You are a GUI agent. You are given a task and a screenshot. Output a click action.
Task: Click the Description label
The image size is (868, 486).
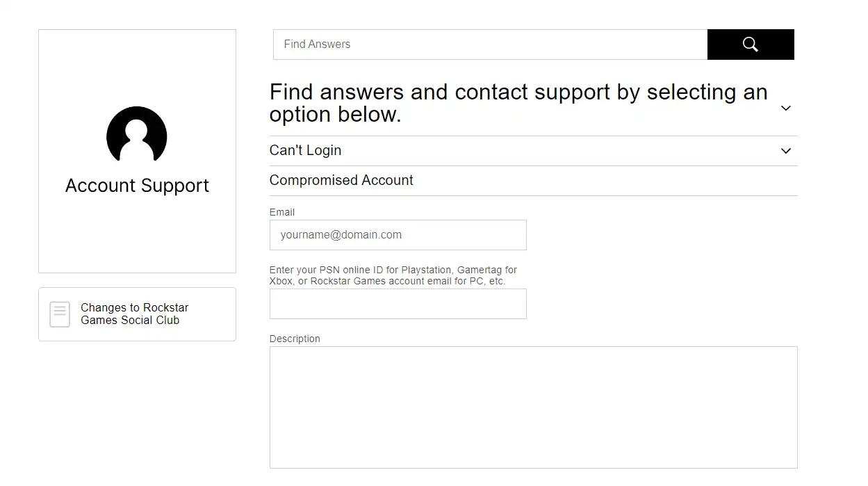point(295,339)
